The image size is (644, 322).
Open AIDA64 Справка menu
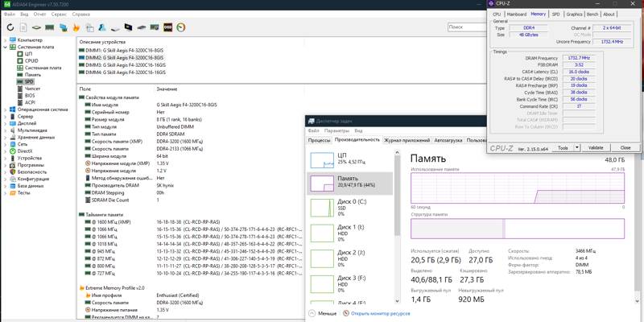pyautogui.click(x=81, y=14)
